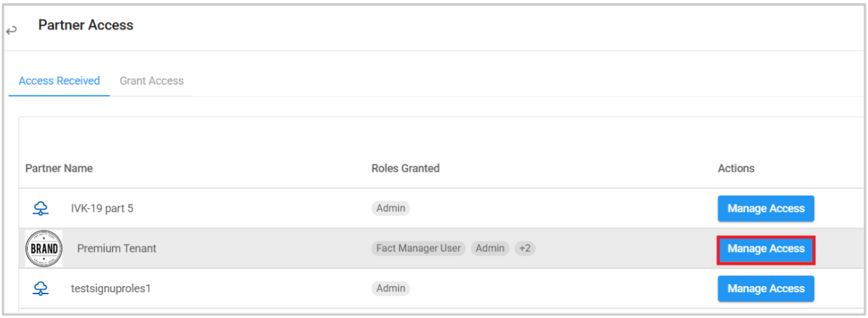Select the IVK-19 part 5 partner name
Image resolution: width=868 pixels, height=318 pixels.
pos(102,208)
